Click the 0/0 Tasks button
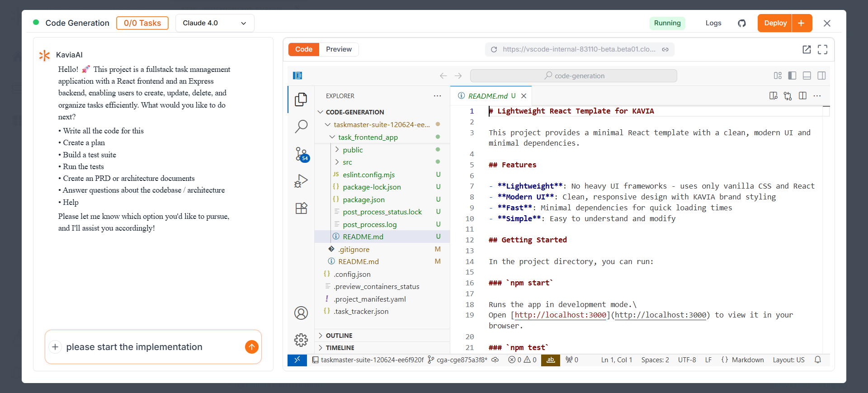 (x=142, y=23)
